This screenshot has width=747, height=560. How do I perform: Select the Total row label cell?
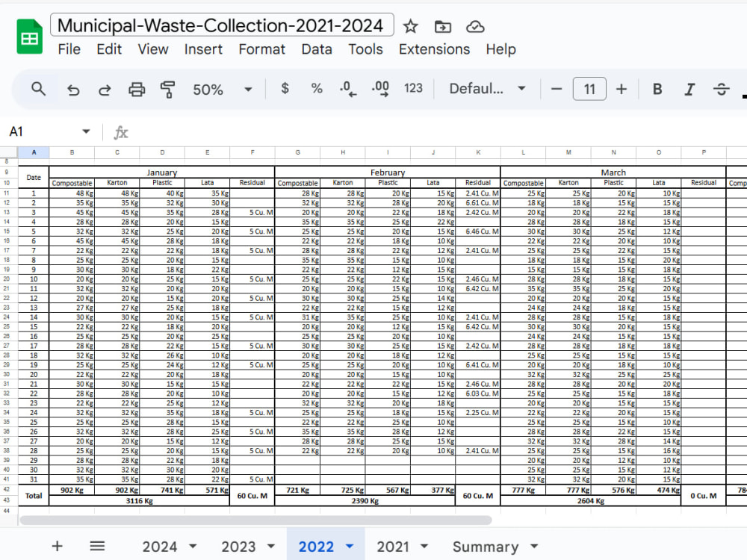pyautogui.click(x=34, y=496)
